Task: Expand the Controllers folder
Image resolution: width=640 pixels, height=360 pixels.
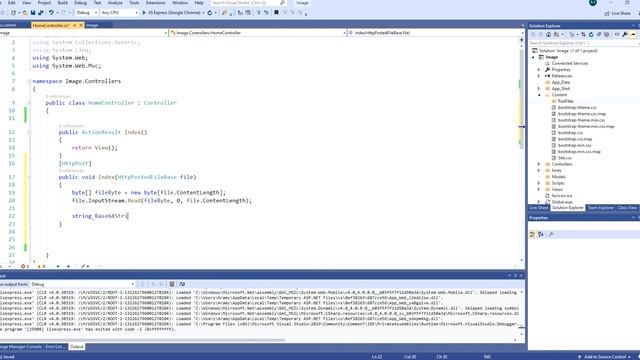Action: [x=539, y=164]
